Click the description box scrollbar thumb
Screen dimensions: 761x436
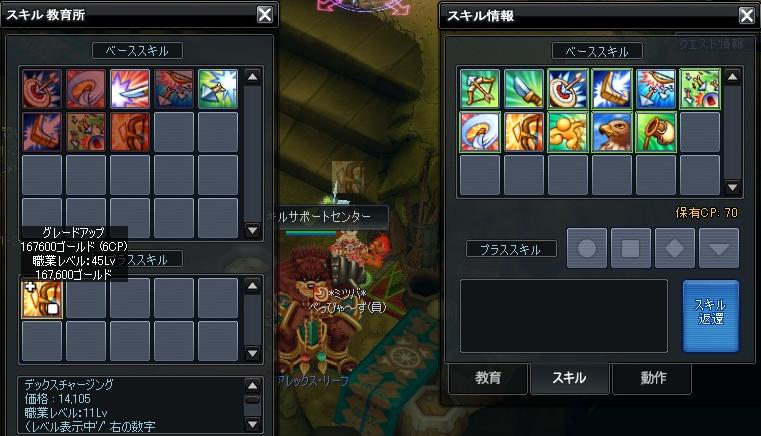click(x=252, y=400)
